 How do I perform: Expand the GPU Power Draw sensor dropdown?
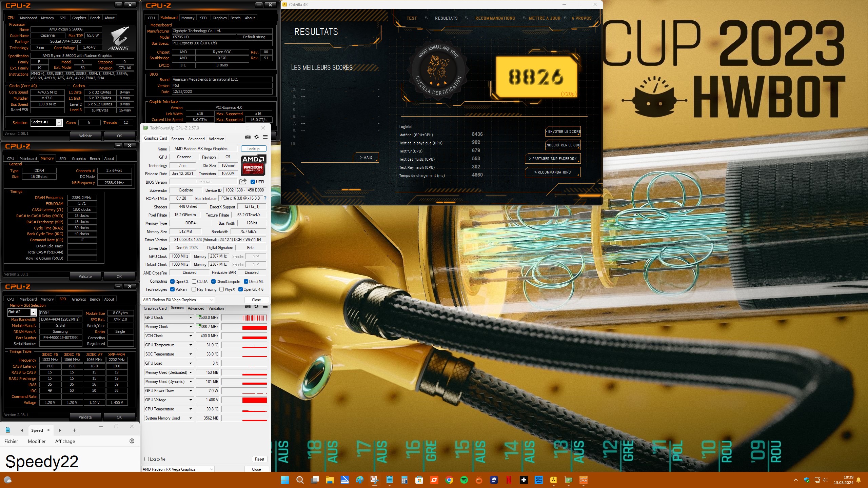[191, 391]
